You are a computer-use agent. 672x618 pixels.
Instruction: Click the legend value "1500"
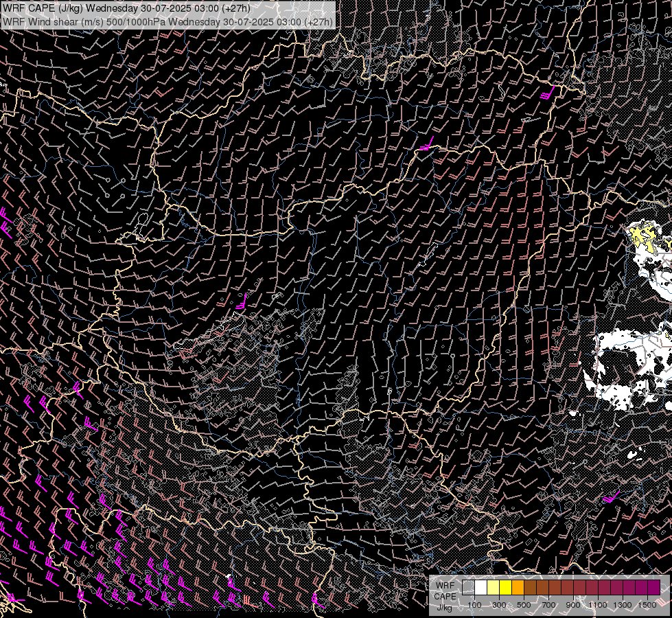(647, 605)
